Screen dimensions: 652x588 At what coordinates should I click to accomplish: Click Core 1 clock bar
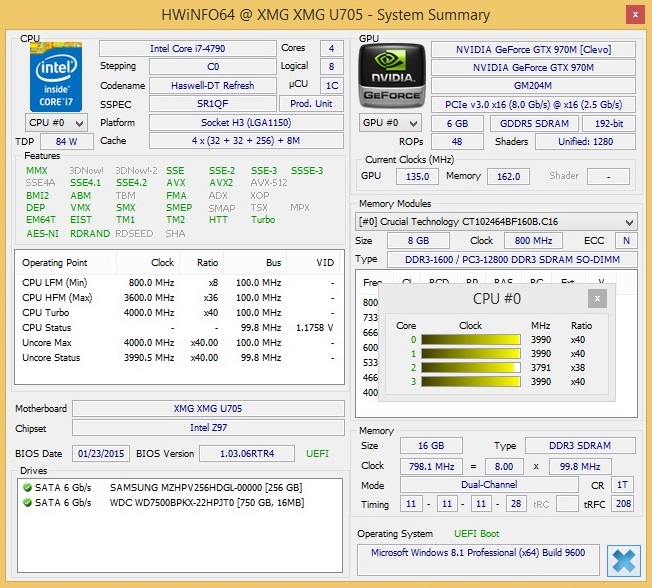(x=471, y=353)
